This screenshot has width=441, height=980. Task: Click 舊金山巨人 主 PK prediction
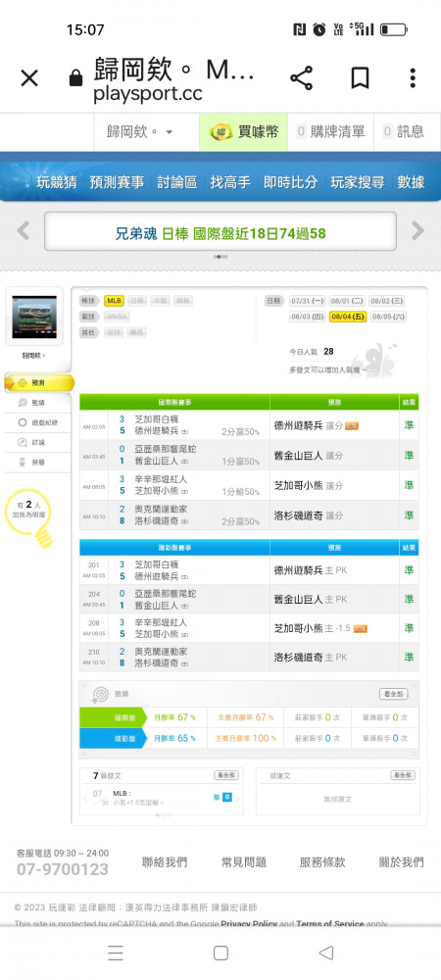coord(311,600)
